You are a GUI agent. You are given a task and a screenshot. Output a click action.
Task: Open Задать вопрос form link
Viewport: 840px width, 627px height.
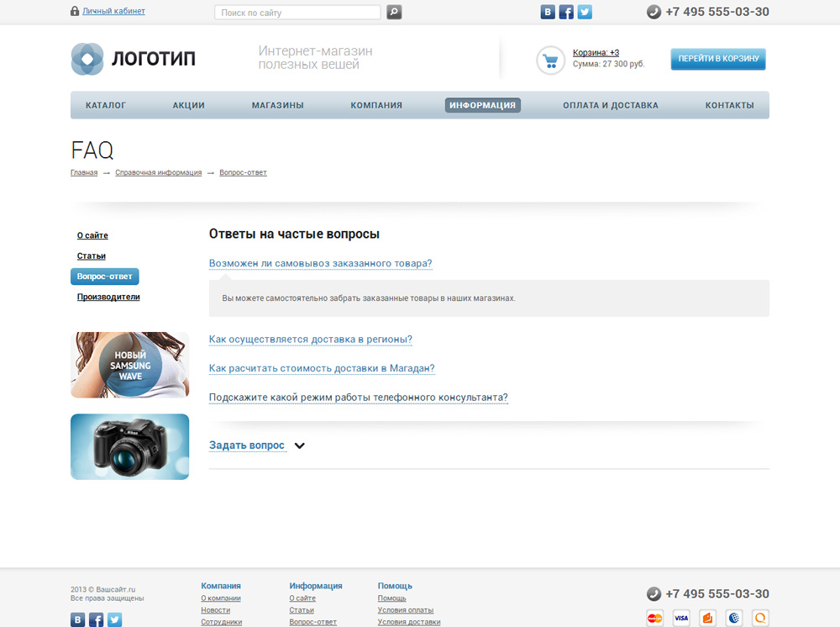(x=247, y=445)
